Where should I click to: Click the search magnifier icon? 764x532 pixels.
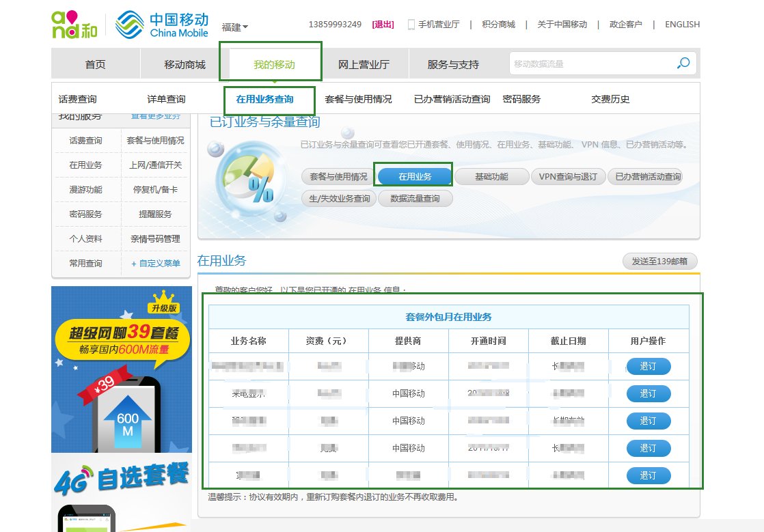683,63
